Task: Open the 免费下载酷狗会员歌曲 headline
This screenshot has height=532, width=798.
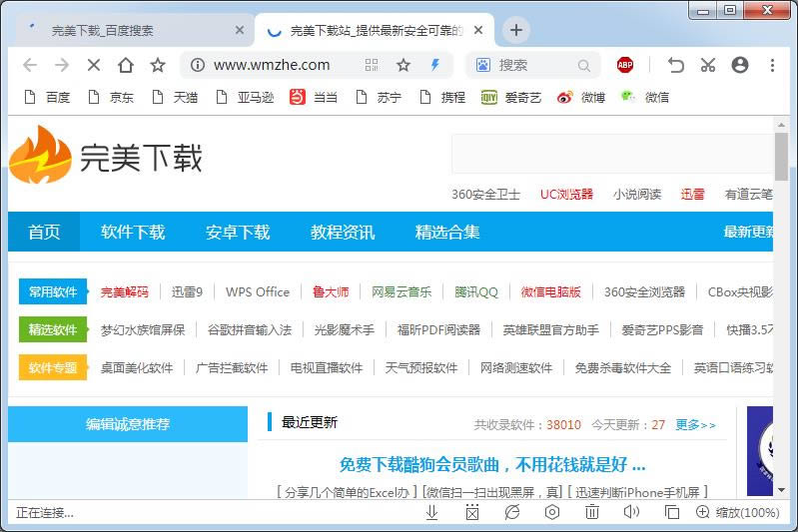Action: pos(492,464)
